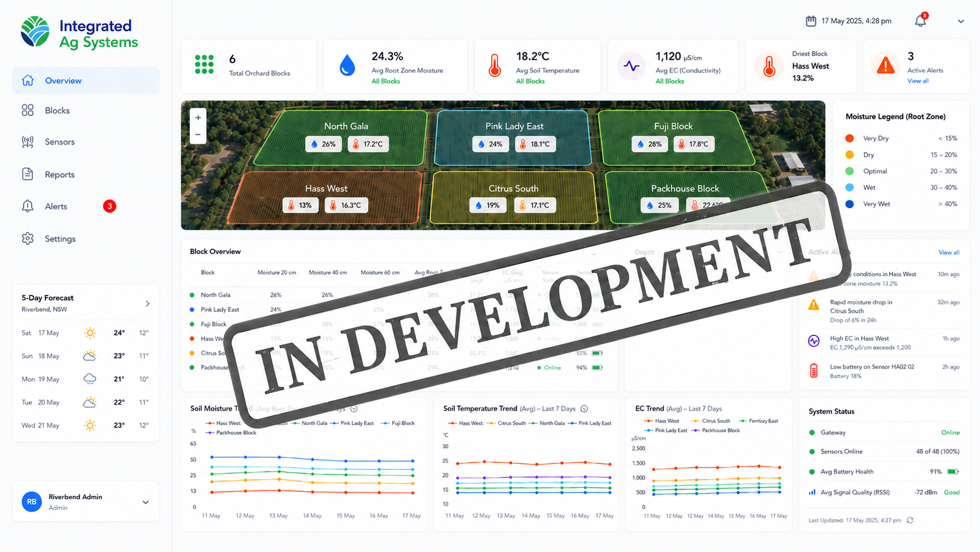980x552 pixels.
Task: Click the Sensors antenna icon
Action: coord(28,142)
